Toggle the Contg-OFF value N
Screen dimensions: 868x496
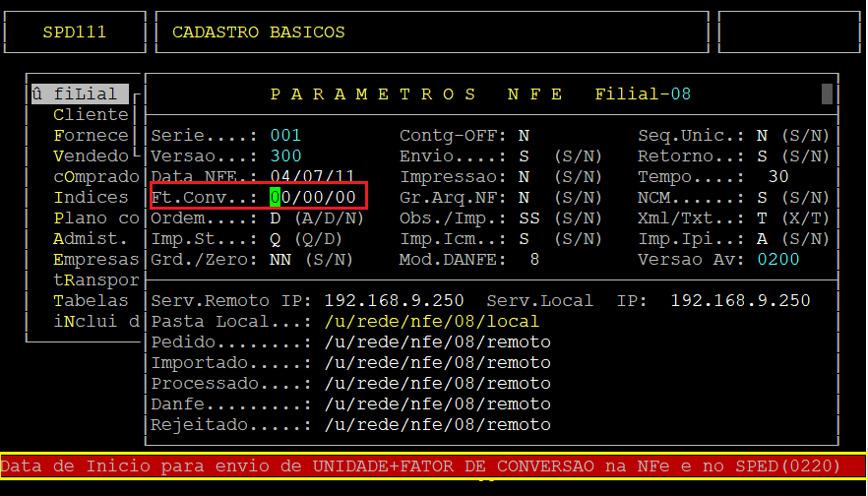click(524, 136)
